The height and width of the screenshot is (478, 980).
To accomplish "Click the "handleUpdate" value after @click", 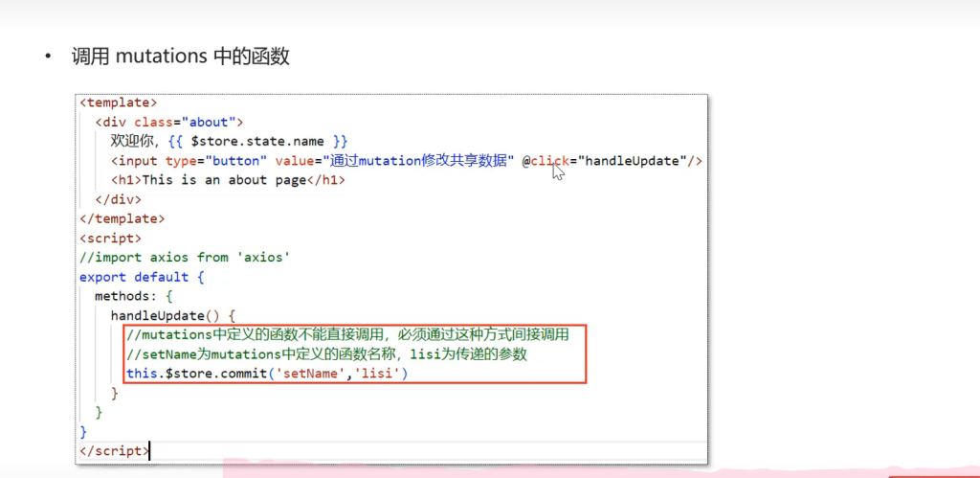I will click(632, 161).
